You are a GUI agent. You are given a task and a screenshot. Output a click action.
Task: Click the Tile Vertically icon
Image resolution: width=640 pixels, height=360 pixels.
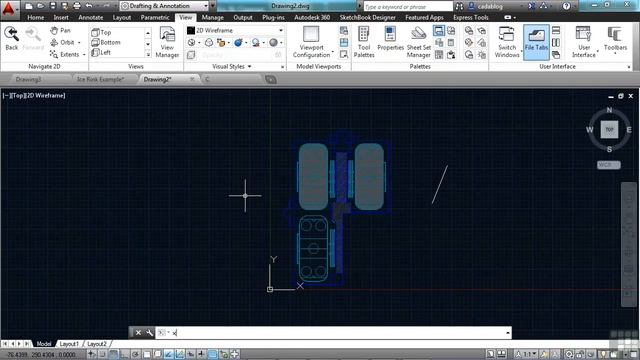[x=556, y=42]
